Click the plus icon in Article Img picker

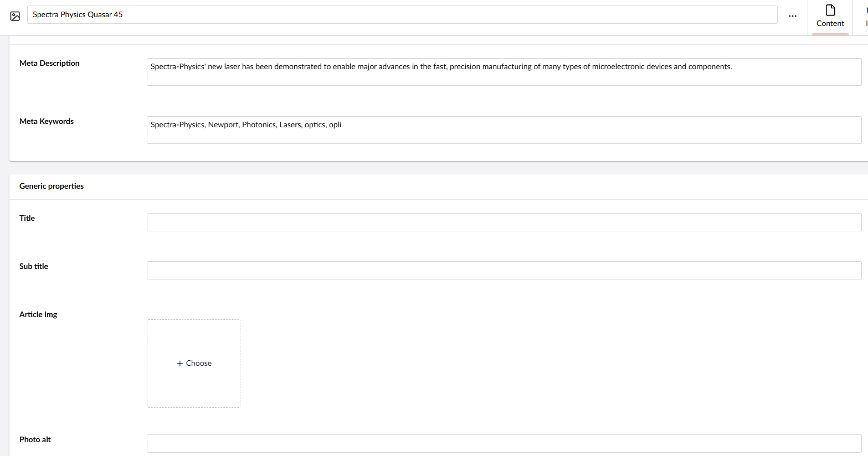[180, 364]
